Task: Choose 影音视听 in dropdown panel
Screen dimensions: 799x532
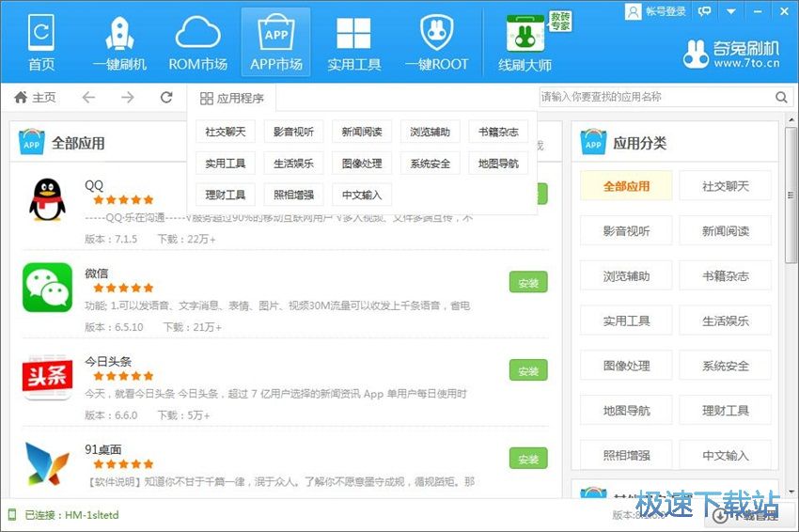Action: coord(293,132)
